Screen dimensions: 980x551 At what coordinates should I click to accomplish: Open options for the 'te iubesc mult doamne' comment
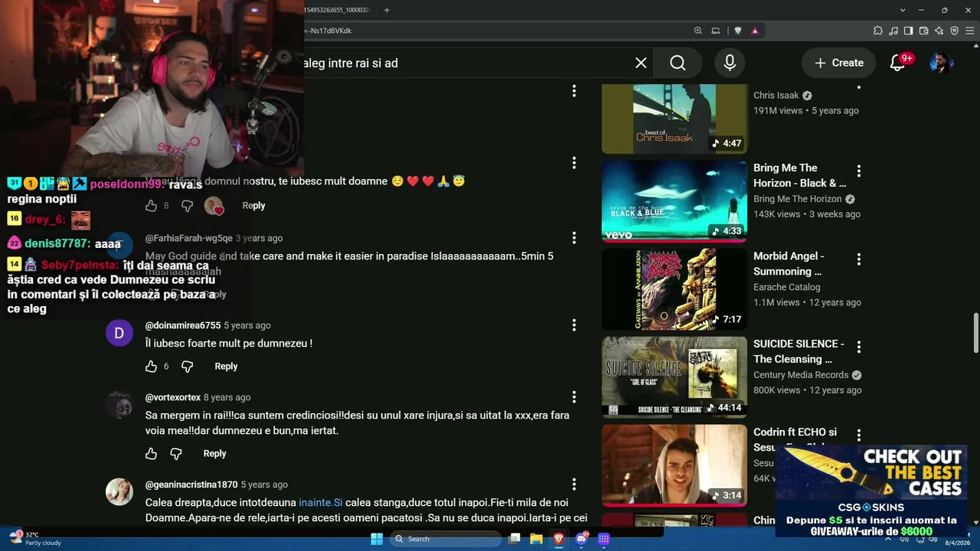click(573, 163)
